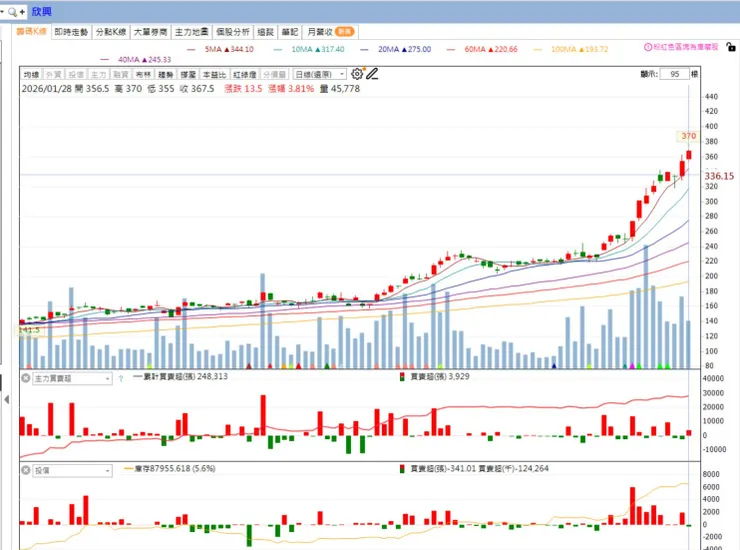Open chart settings gear icon
740x550 pixels.
(x=357, y=74)
